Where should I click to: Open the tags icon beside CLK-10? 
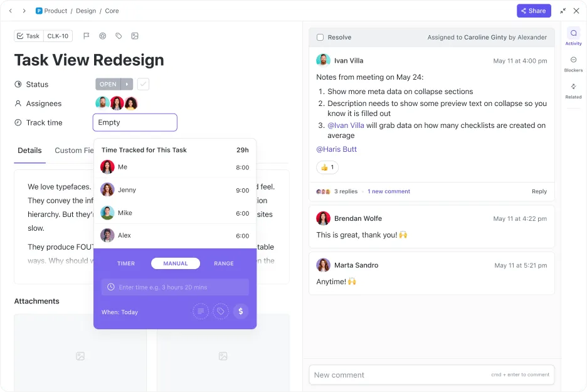pyautogui.click(x=119, y=36)
